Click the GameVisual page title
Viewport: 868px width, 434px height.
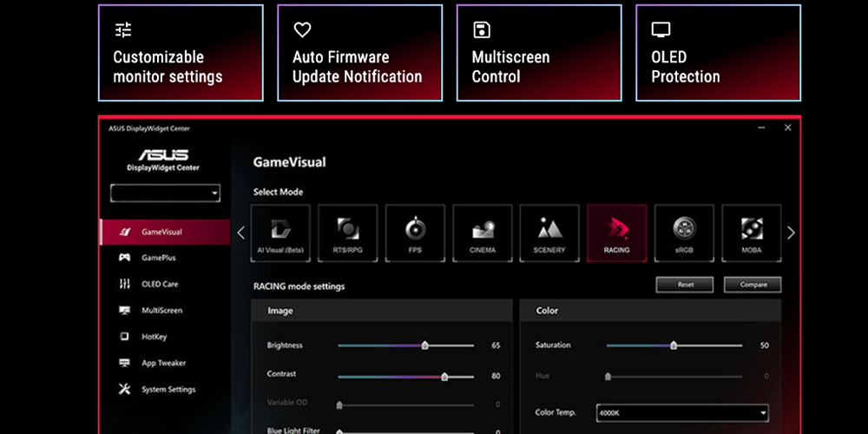click(290, 162)
